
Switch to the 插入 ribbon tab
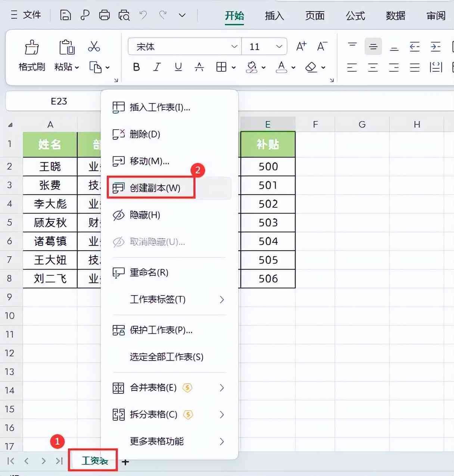(x=274, y=16)
